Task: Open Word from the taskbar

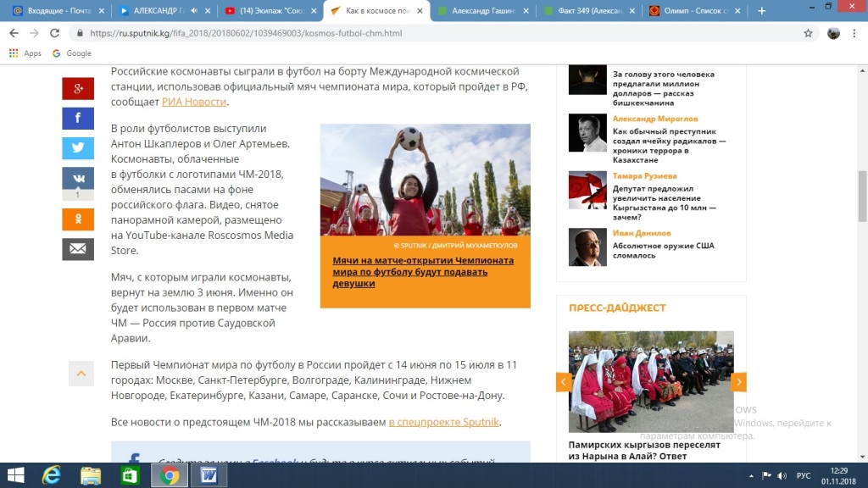Action: point(209,475)
